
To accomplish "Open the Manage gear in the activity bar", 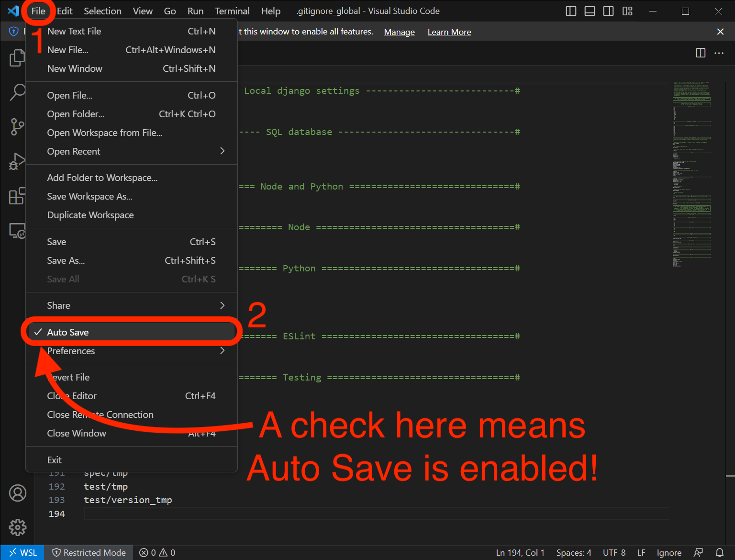I will click(18, 527).
